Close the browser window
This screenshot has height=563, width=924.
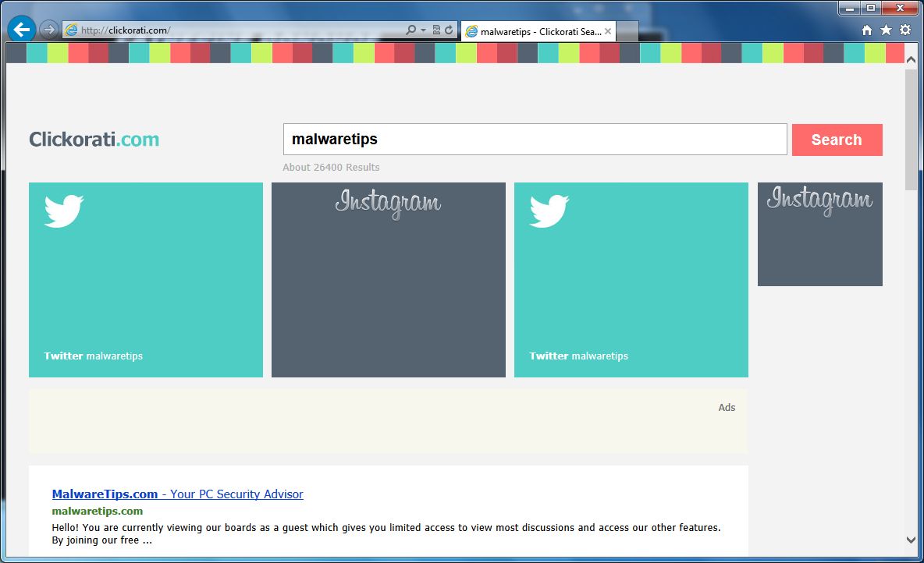tap(900, 9)
